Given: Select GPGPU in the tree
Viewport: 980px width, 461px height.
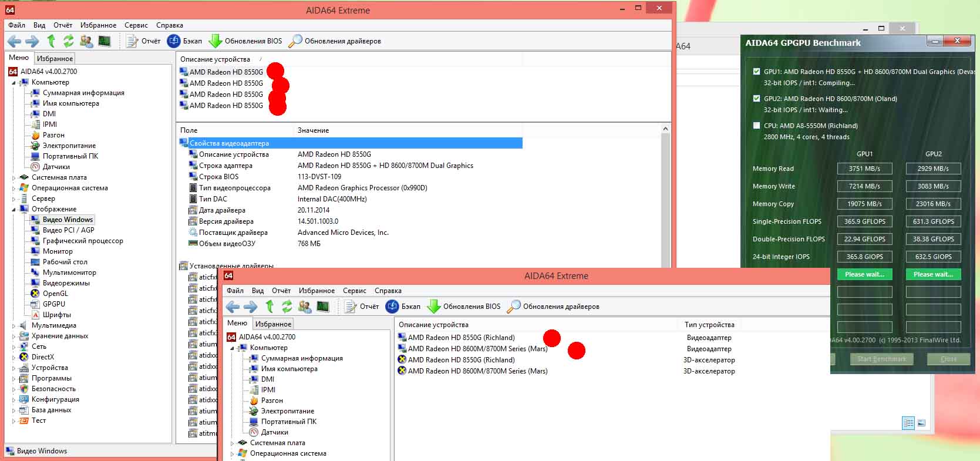Looking at the screenshot, I should coord(53,304).
